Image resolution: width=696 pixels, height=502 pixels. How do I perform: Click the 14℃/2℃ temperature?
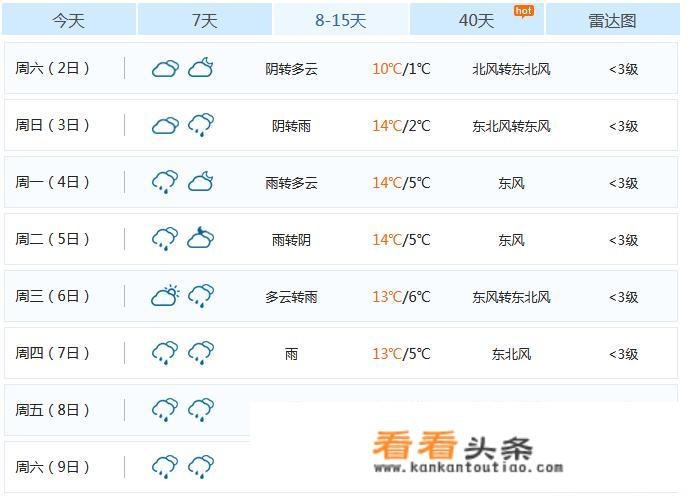click(401, 126)
